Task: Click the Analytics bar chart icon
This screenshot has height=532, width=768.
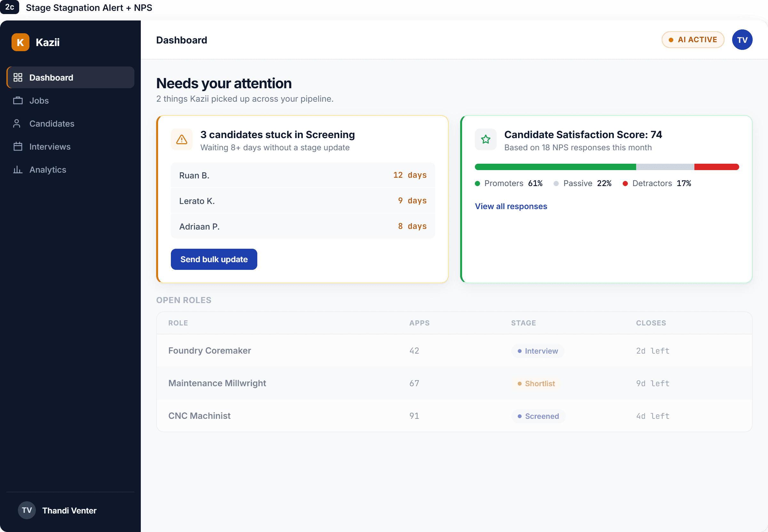Action: [x=18, y=169]
